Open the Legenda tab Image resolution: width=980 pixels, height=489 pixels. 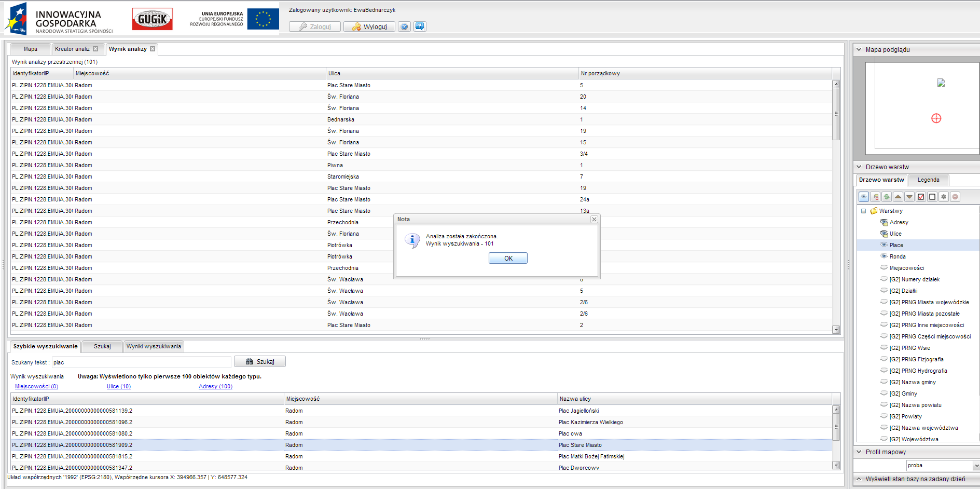coord(928,180)
